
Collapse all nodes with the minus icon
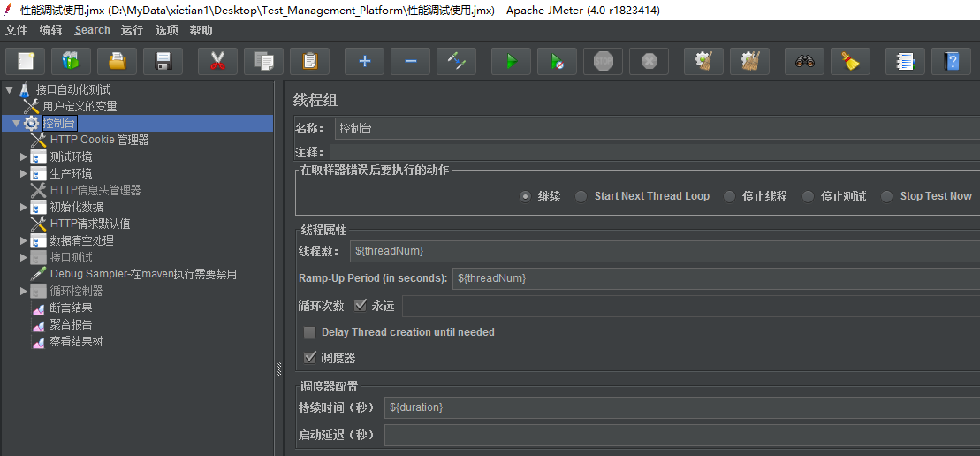pyautogui.click(x=411, y=61)
